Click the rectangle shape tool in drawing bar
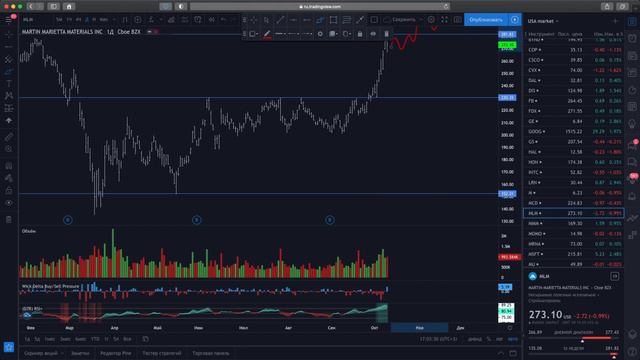Viewport: 640px width, 360px height. tap(333, 20)
